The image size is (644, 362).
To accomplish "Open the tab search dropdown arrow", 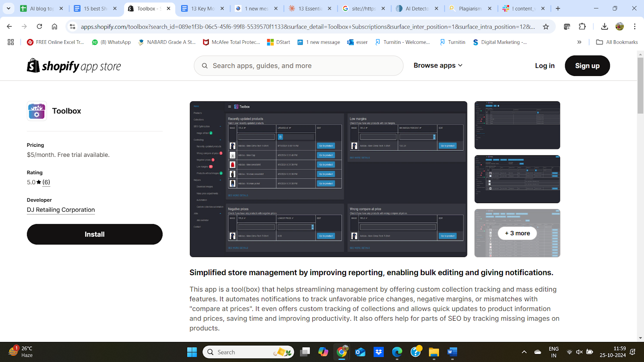I will tap(8, 8).
